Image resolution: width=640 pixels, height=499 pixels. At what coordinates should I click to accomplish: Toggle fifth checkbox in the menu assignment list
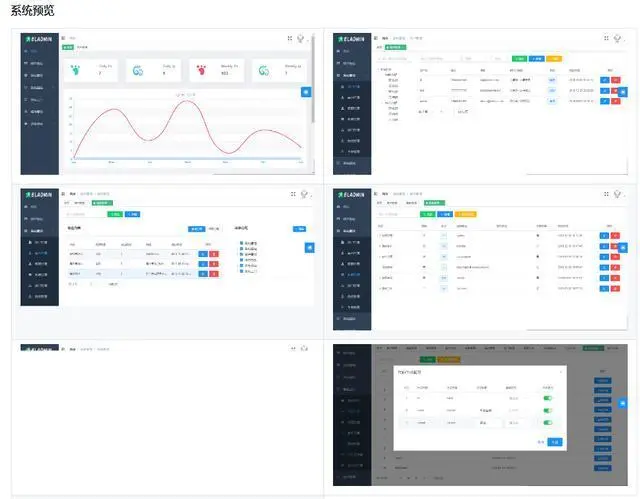[242, 265]
